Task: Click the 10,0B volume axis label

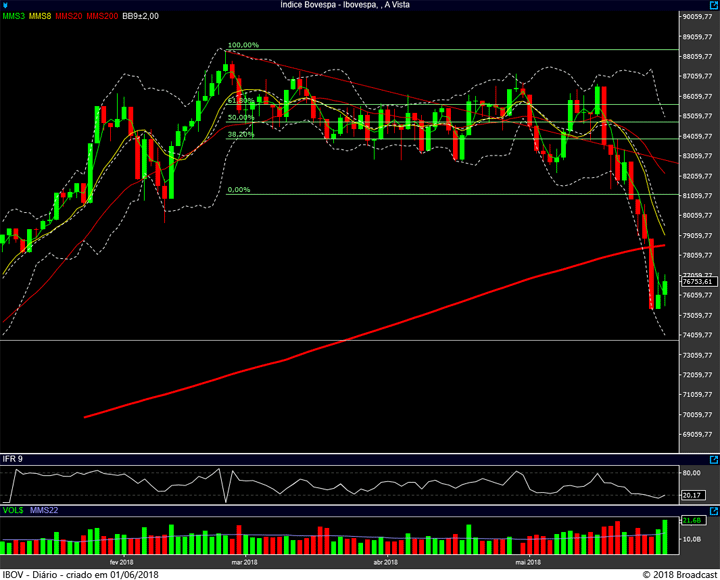Action: [692, 539]
